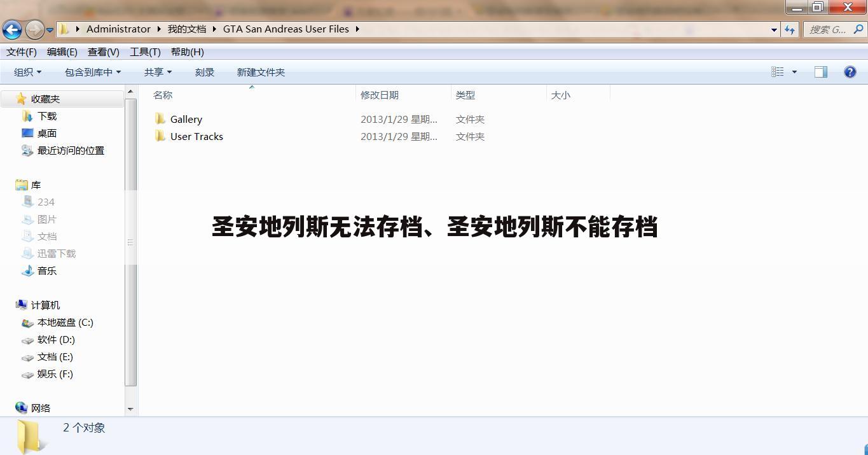Click navigation pane scrollbar up arrow

(x=130, y=92)
